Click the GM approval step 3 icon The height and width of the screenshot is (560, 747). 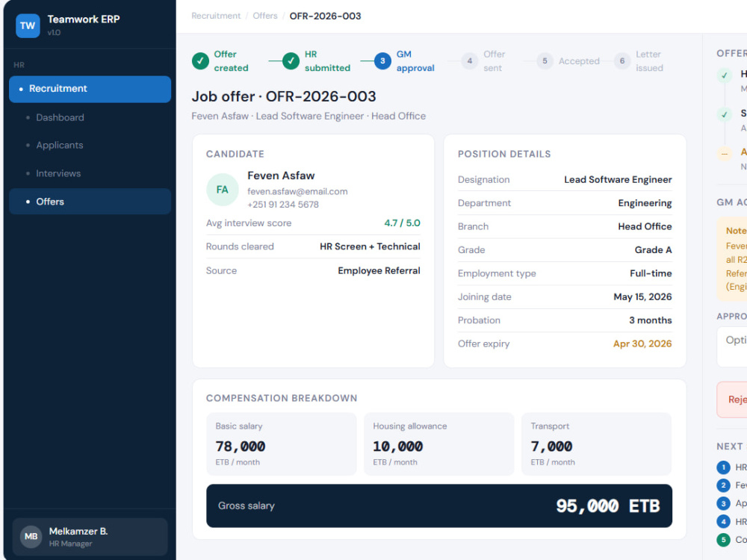pyautogui.click(x=382, y=61)
